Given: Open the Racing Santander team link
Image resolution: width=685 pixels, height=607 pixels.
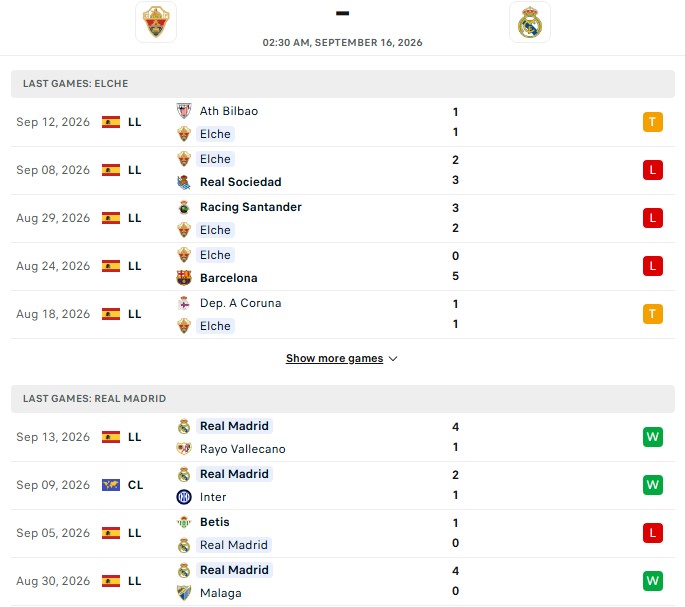Looking at the screenshot, I should (x=251, y=207).
